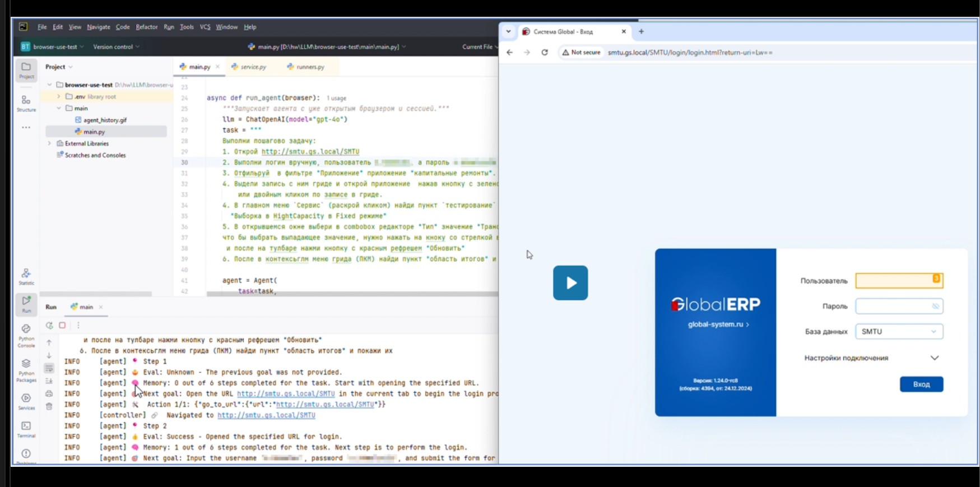980x487 pixels.
Task: Open the Project tool window icon
Action: click(26, 69)
